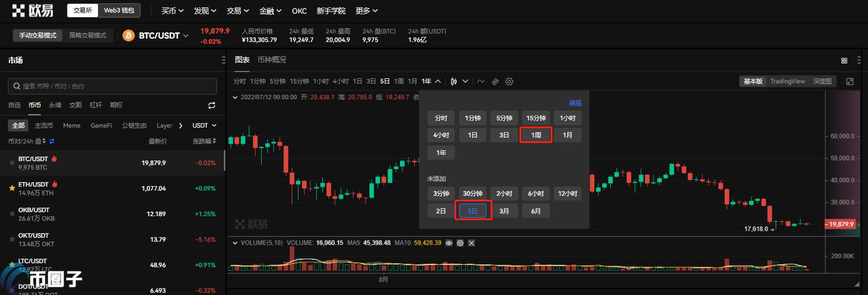Click the search magnifier icon
This screenshot has width=868, height=295.
16,86
